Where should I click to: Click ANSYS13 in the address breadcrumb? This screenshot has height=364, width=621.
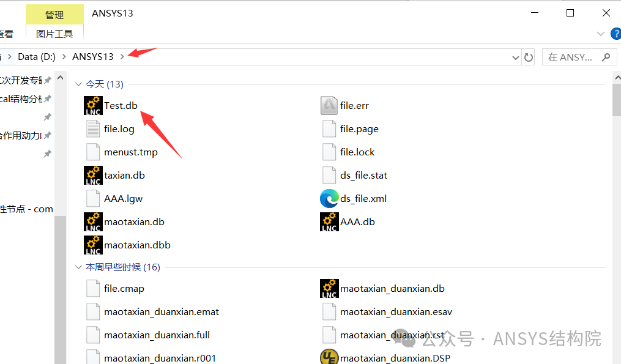point(92,57)
